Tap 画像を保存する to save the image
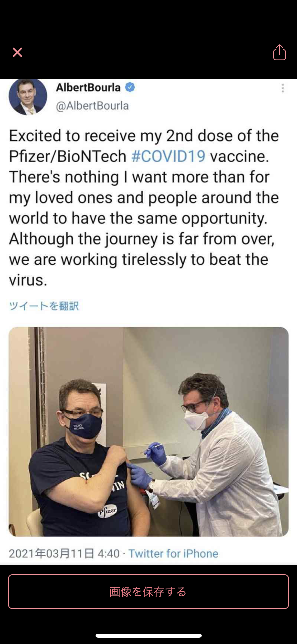 pyautogui.click(x=148, y=592)
